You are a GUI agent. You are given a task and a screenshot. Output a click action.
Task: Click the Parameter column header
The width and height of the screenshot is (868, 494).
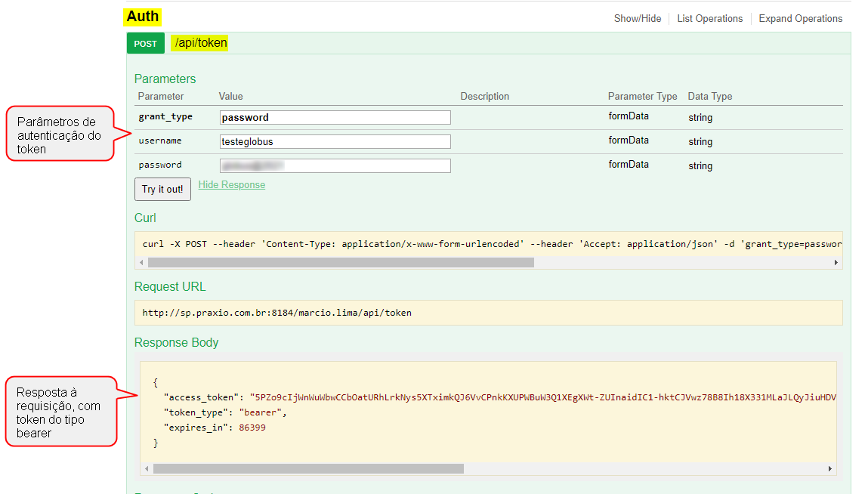(161, 97)
